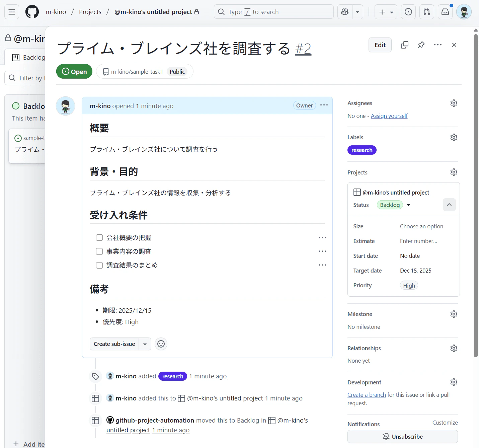Click timestamp of the research label event
This screenshot has width=479, height=448.
pyautogui.click(x=208, y=376)
